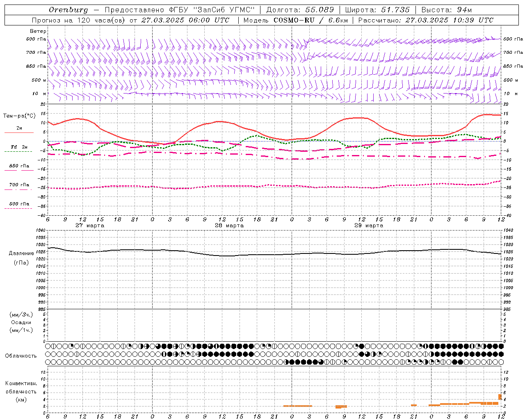Image resolution: width=525 pixels, height=420 pixels.
Task: Click the Давление panel label
Action: coord(21,253)
